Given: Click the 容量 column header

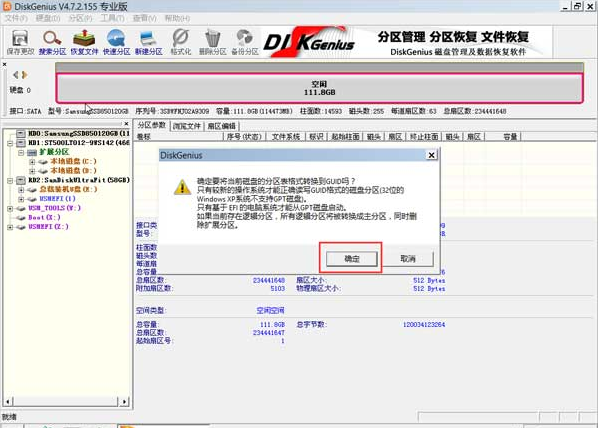Looking at the screenshot, I should point(502,137).
